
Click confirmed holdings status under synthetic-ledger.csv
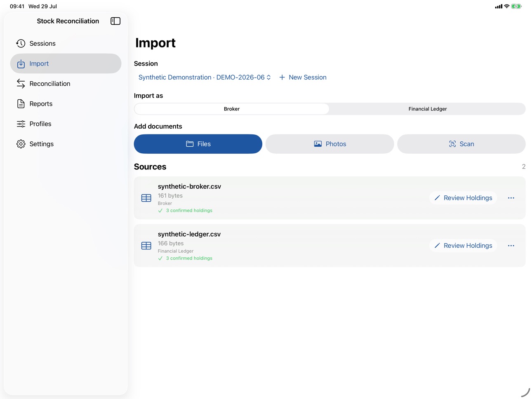click(185, 258)
